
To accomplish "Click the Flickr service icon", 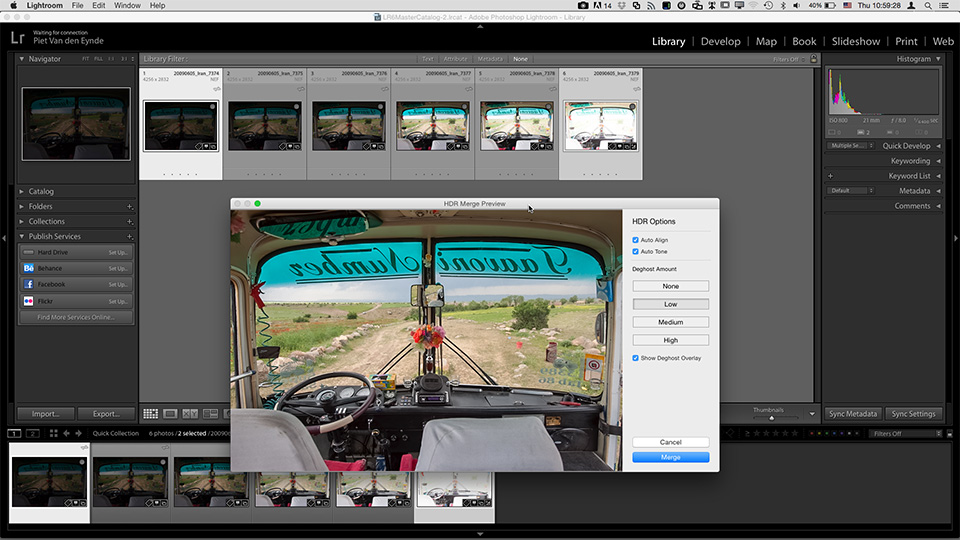I will 28,301.
